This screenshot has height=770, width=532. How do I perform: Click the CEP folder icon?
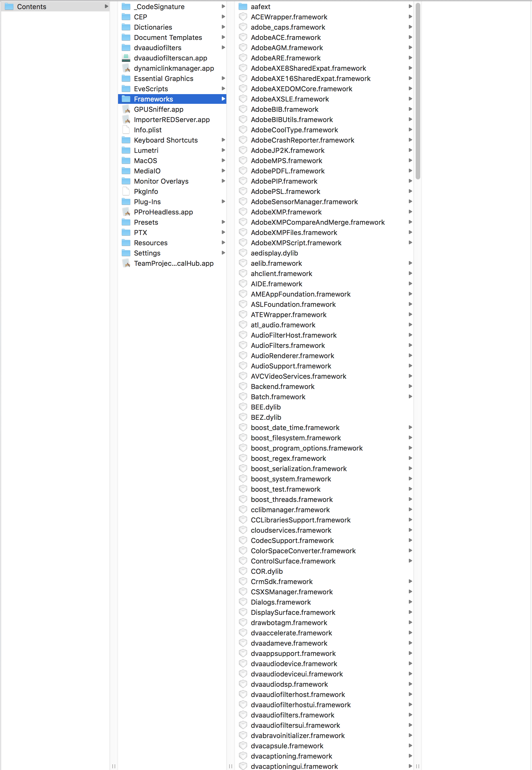(x=126, y=17)
